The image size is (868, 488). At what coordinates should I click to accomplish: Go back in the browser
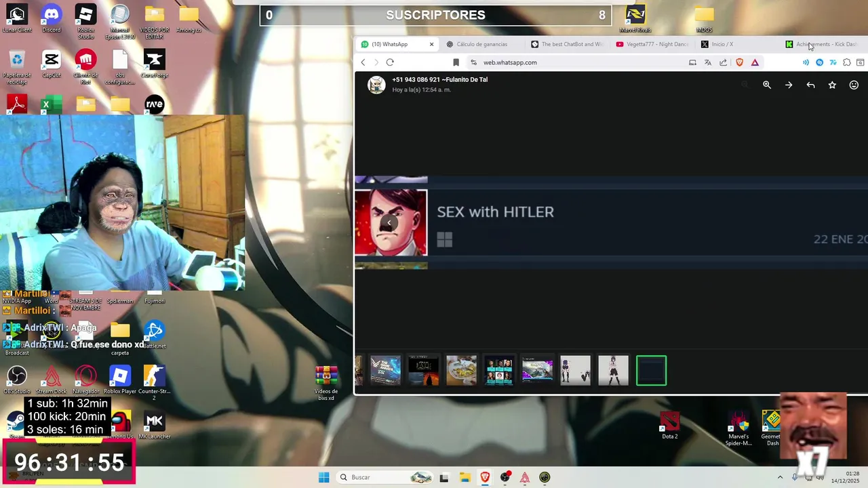[363, 62]
